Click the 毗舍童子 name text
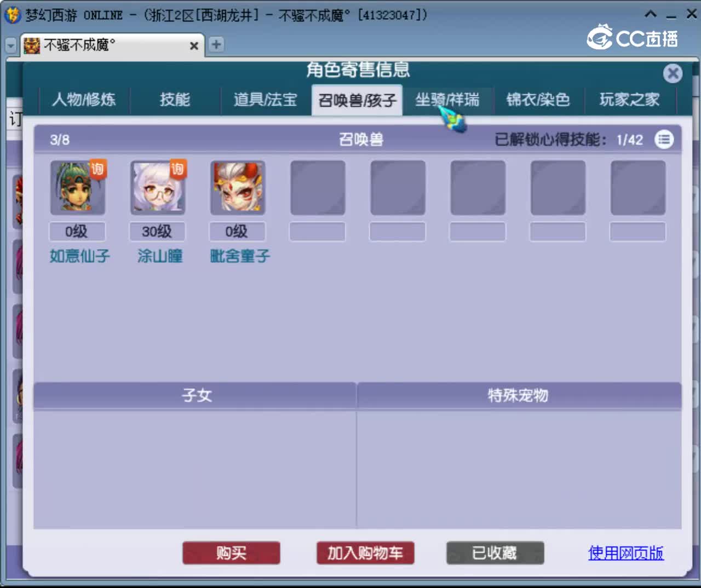Viewport: 701px width, 588px height. (240, 256)
